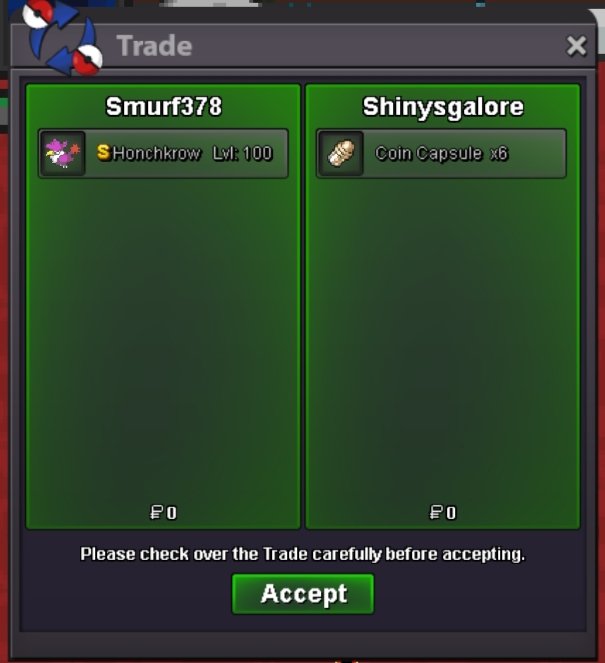Viewport: 605px width, 663px height.
Task: Click the Shinysgalore player name
Action: point(443,107)
